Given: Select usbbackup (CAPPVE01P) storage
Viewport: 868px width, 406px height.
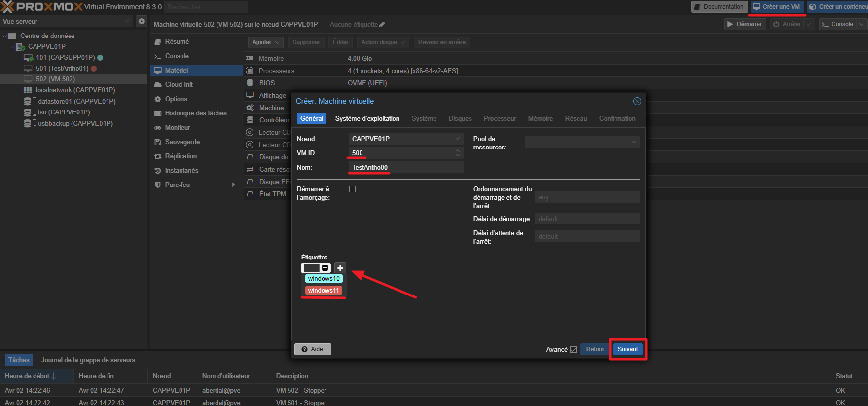Looking at the screenshot, I should (75, 123).
